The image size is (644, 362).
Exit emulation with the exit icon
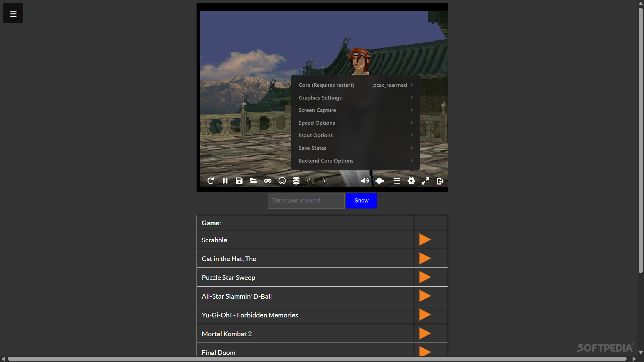pos(440,181)
